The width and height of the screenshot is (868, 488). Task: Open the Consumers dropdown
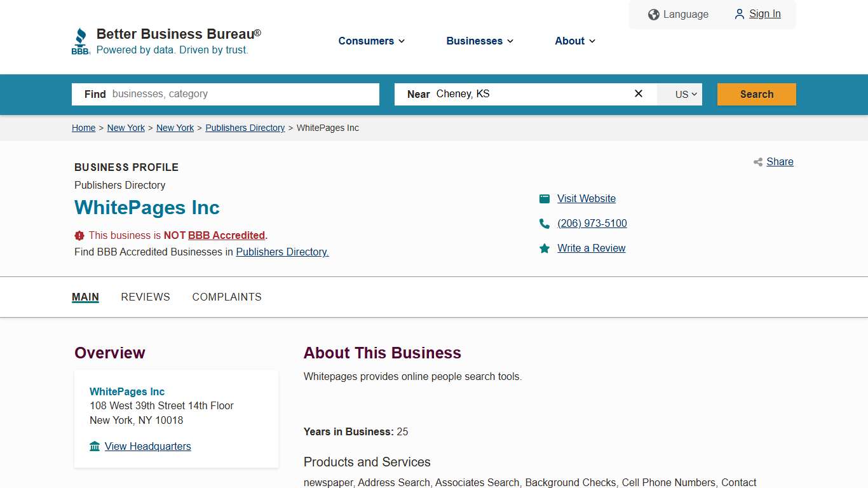click(x=371, y=41)
